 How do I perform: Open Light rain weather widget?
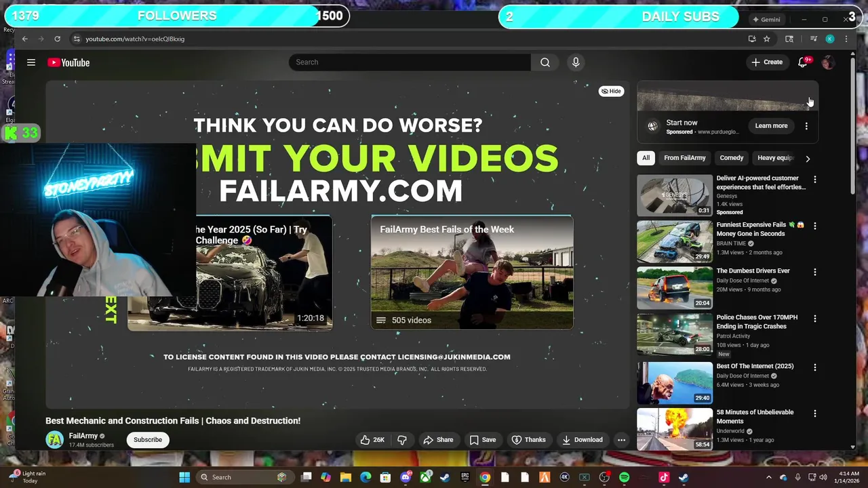coord(27,477)
